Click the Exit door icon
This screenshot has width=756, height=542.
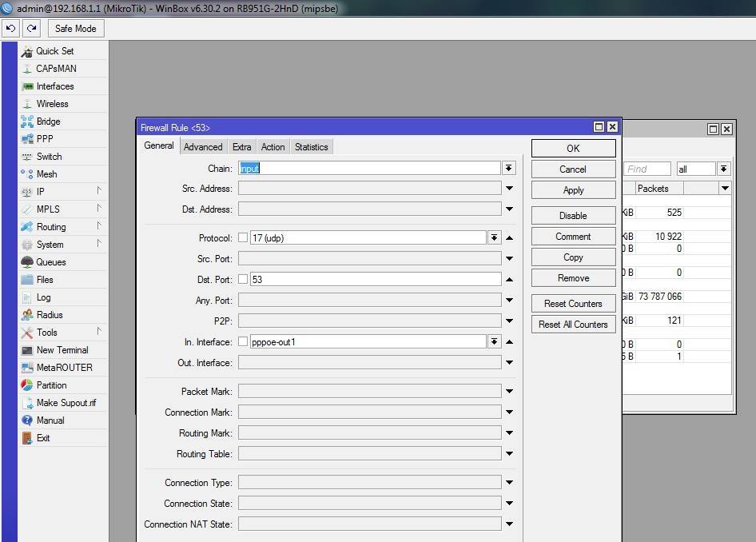point(27,438)
